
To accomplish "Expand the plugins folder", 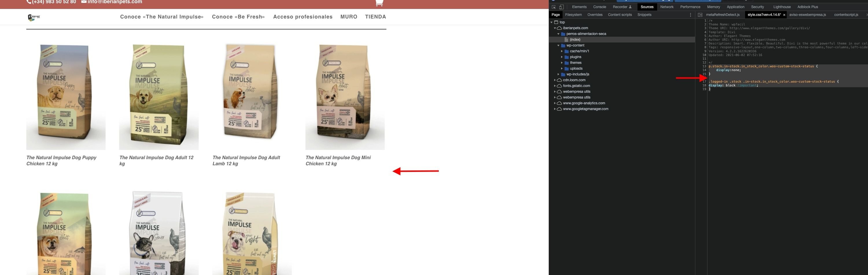I will coord(562,57).
